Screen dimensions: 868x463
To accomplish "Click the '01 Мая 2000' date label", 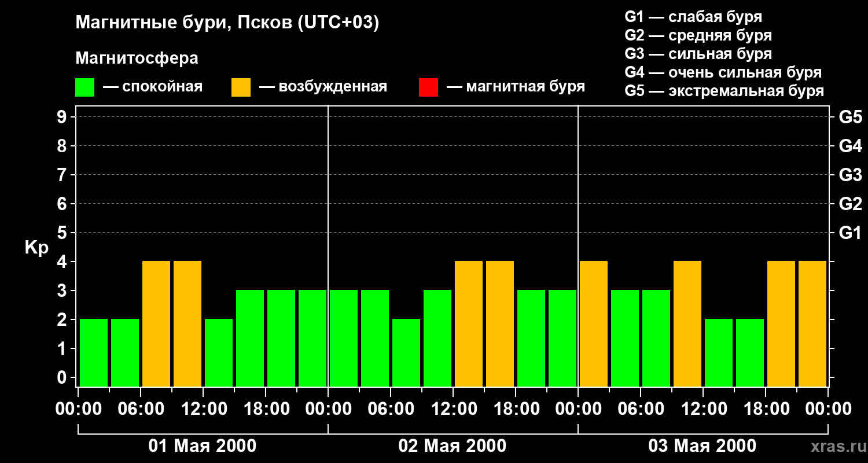I will [203, 446].
